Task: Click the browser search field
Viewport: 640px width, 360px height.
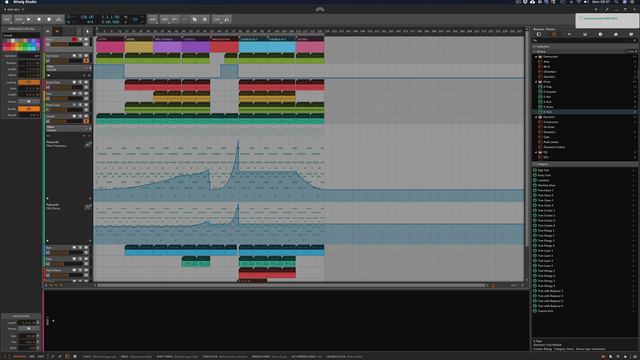Action: (584, 40)
